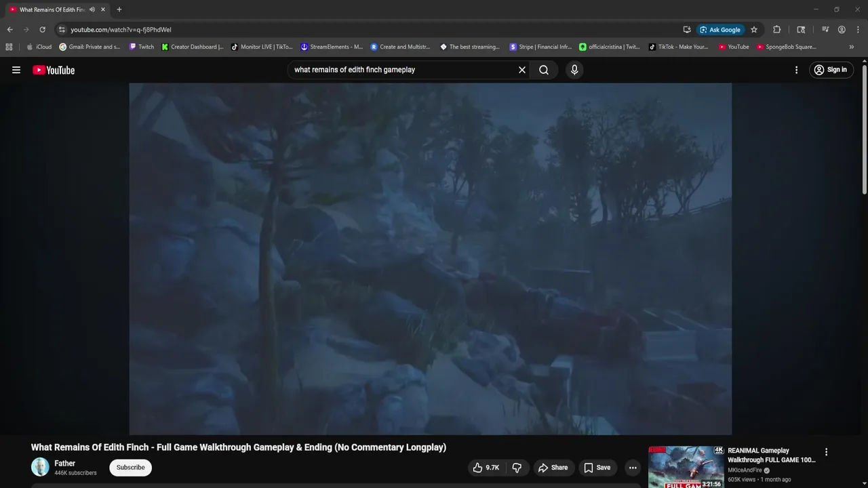Viewport: 868px width, 488px height.
Task: Play the REANIMAL Gameplay thumbnail
Action: tap(686, 467)
